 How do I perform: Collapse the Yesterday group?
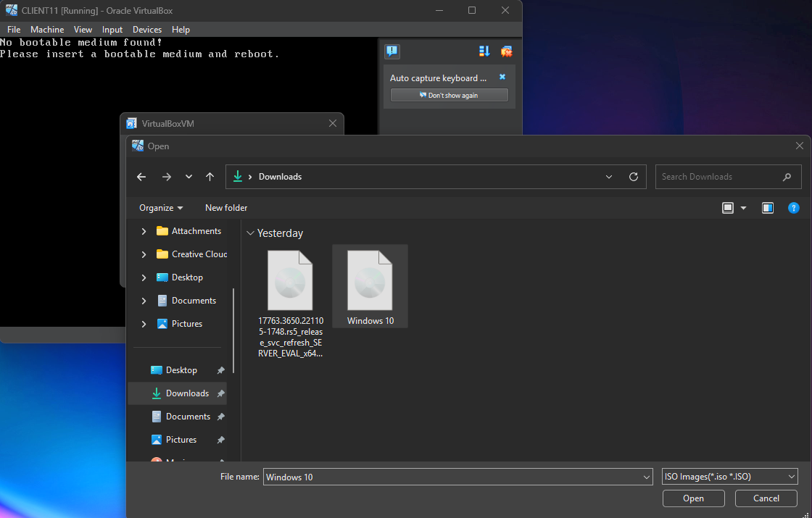click(x=250, y=233)
